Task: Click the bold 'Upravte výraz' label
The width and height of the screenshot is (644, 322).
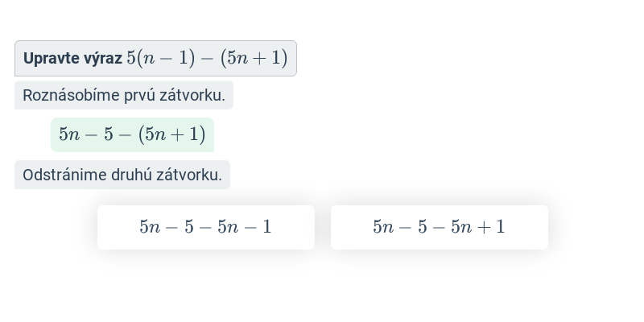Action: tap(72, 59)
